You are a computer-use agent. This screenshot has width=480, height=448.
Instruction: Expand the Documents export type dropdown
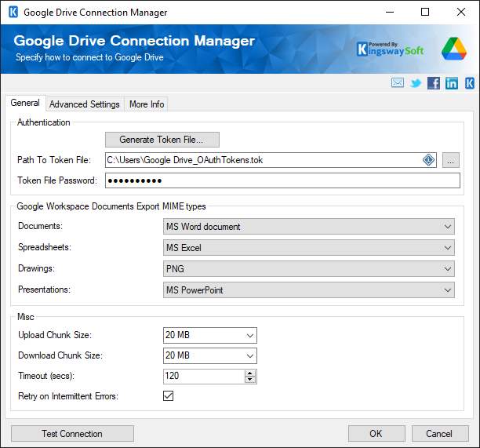click(308, 227)
